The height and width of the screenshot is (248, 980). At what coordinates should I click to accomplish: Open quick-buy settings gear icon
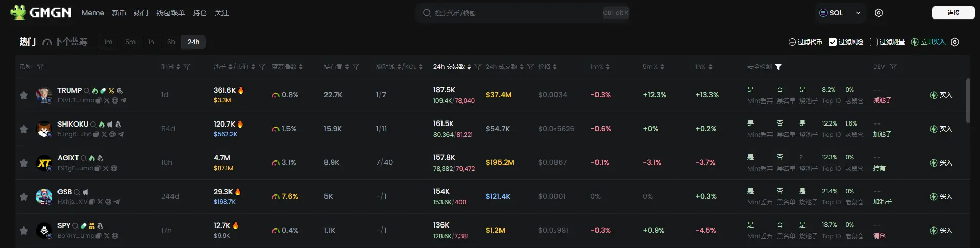pos(955,42)
